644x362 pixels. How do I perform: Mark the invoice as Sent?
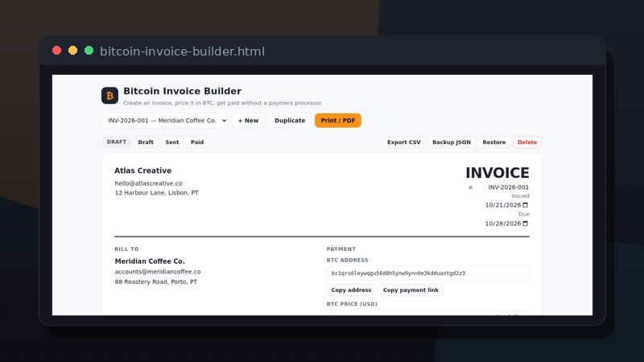click(x=172, y=142)
